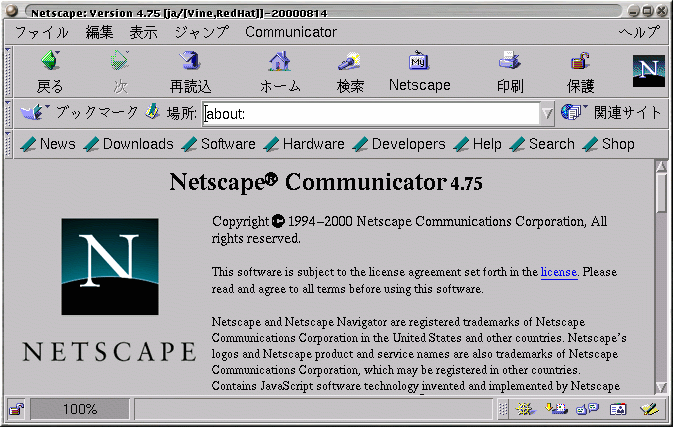Image resolution: width=673 pixels, height=427 pixels.
Task: Open the 関連サイト related sites menu
Action: [x=611, y=112]
